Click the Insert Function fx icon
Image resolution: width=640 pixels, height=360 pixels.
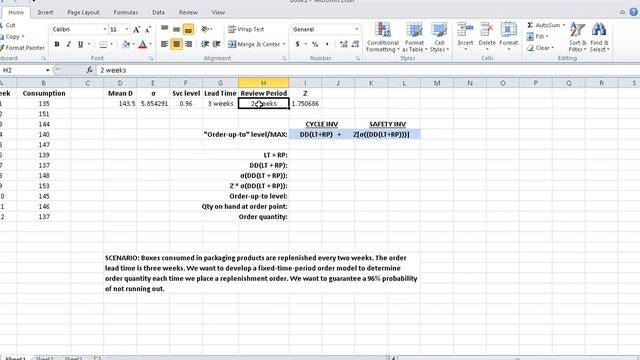(x=89, y=70)
